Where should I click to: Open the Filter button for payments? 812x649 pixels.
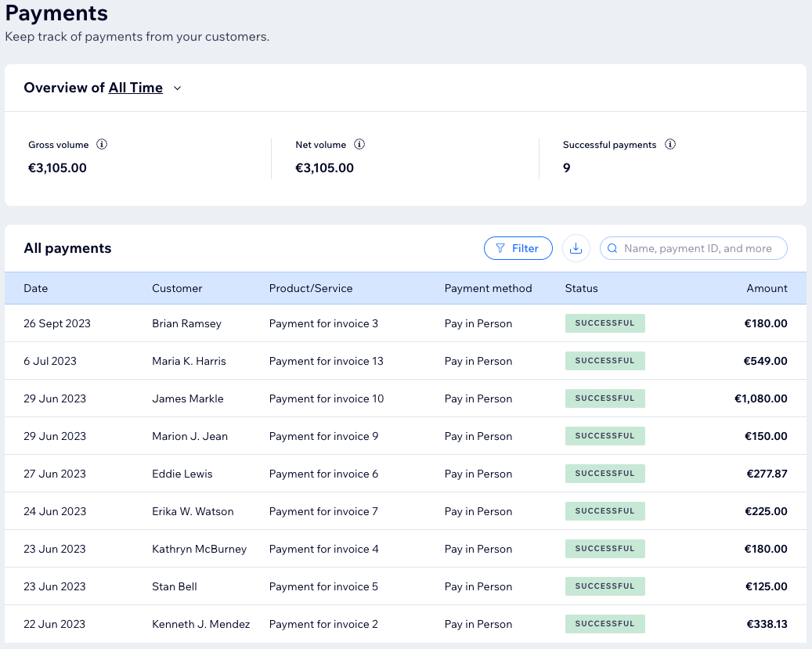(x=518, y=248)
